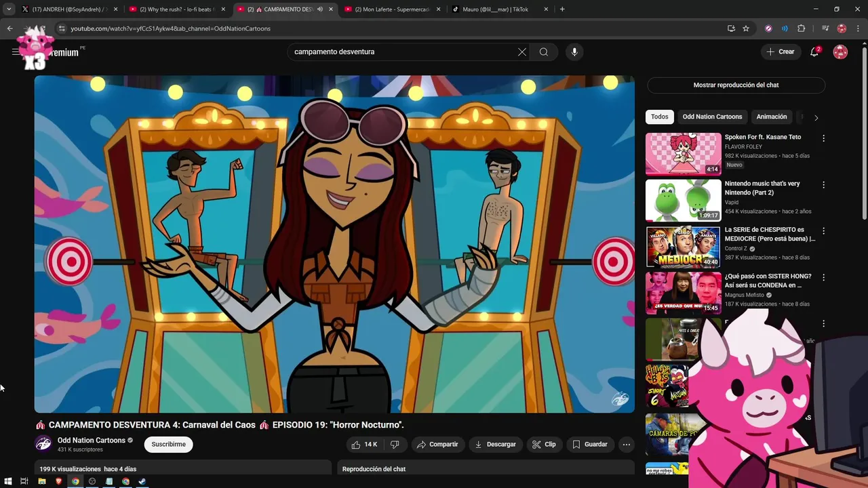This screenshot has width=868, height=488.
Task: Open Task View on the taskbar
Action: pyautogui.click(x=24, y=481)
